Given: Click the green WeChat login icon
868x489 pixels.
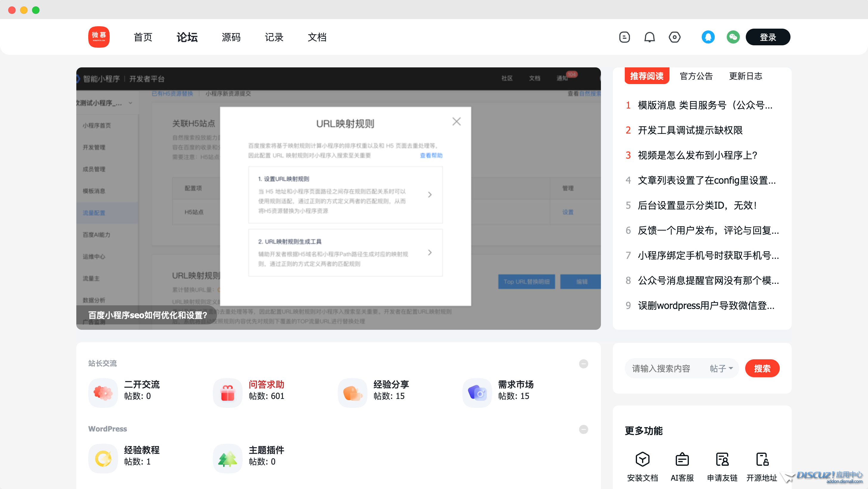Looking at the screenshot, I should tap(733, 37).
